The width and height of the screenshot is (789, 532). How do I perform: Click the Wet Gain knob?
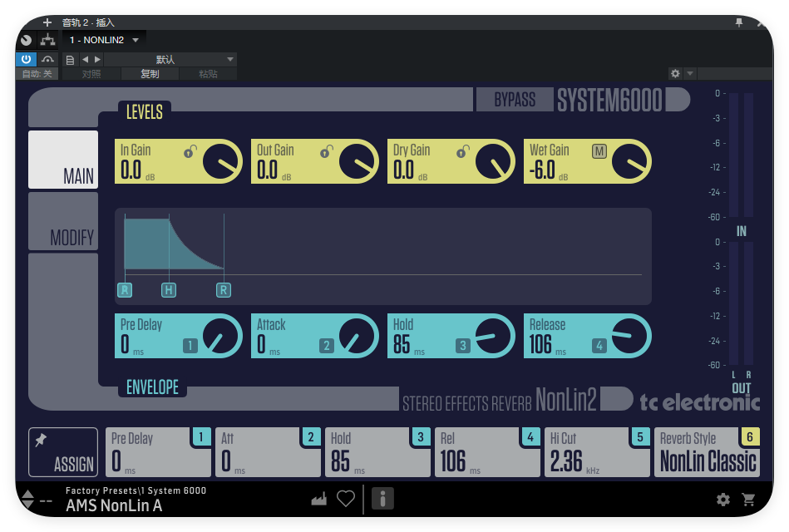click(630, 161)
